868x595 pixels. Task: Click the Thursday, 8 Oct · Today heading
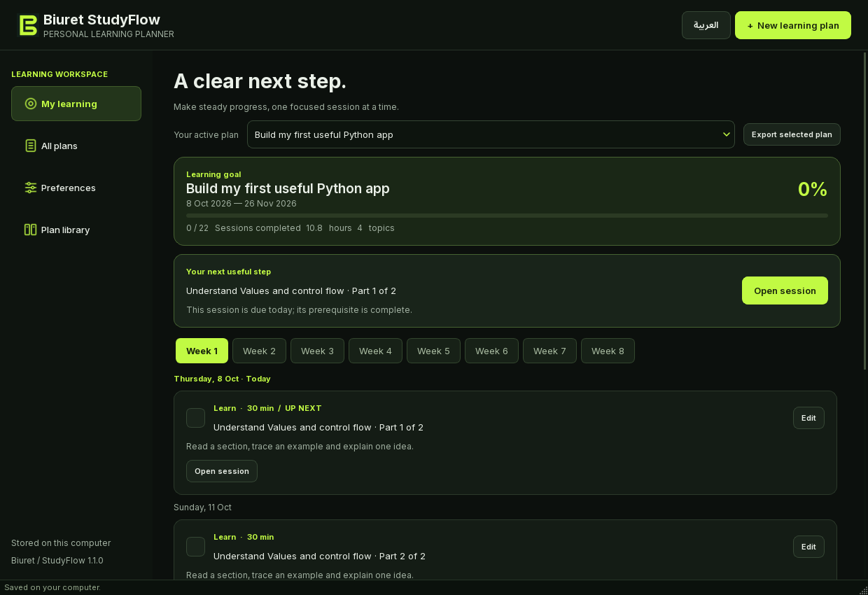click(222, 379)
